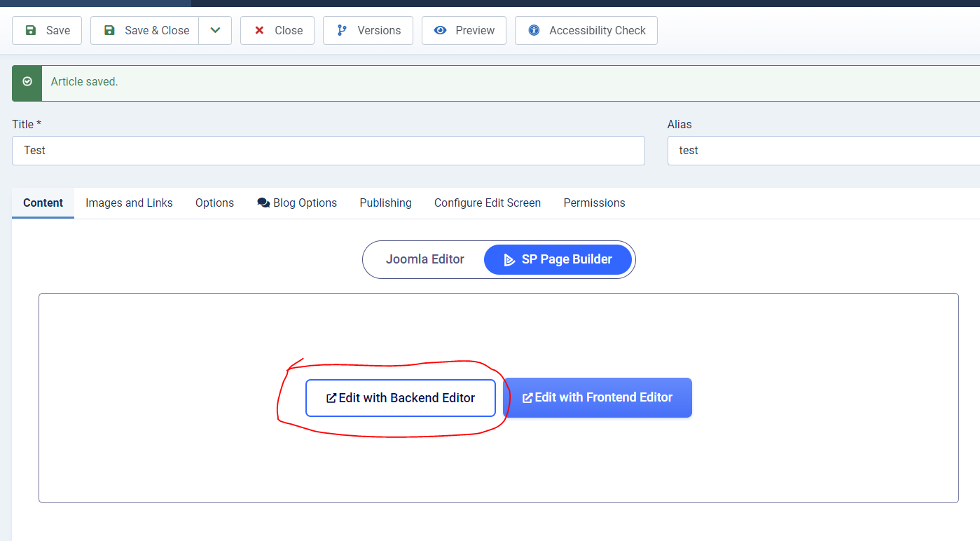Expand the Save & Close dropdown arrow
The width and height of the screenshot is (980, 541).
tap(215, 30)
